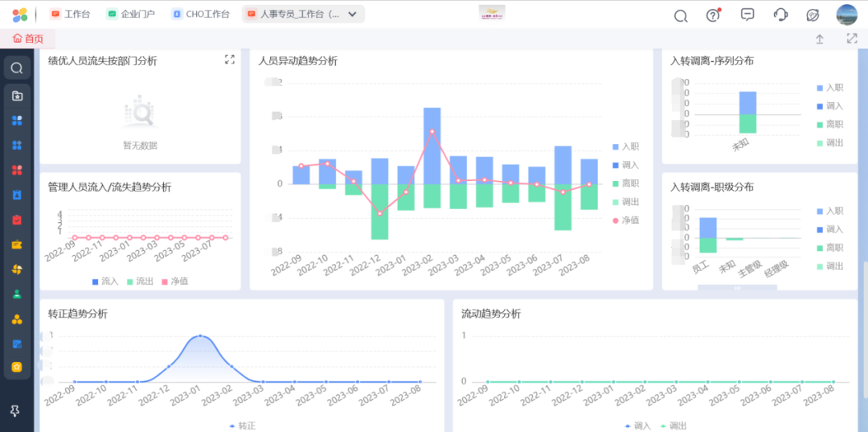Click the 工作台 workbench tab button
Screen dimensions: 868x432
70,14
